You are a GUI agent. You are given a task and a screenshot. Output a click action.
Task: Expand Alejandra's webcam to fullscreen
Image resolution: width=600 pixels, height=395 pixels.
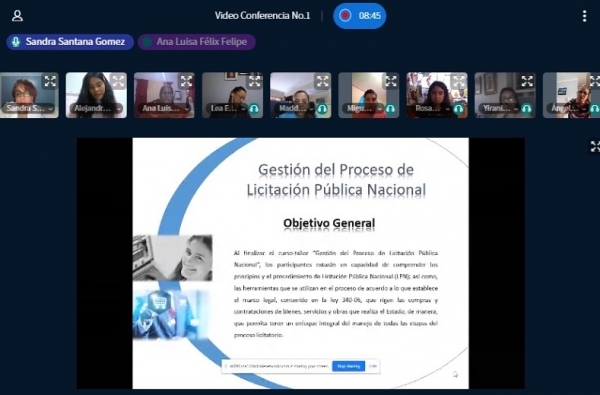[118, 81]
